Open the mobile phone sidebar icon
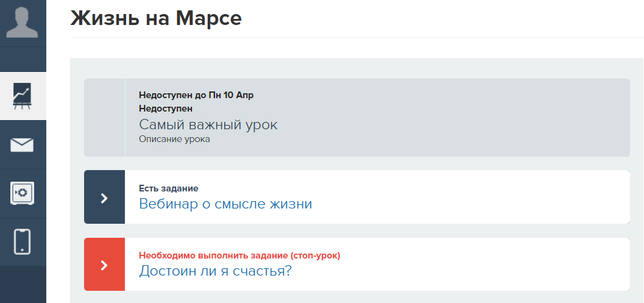The image size is (644, 303). pos(22,241)
